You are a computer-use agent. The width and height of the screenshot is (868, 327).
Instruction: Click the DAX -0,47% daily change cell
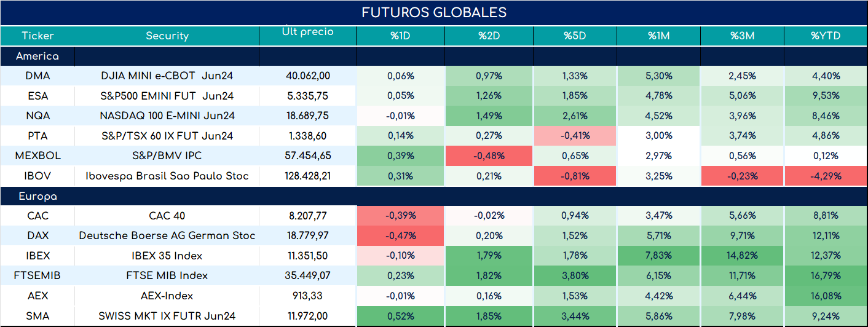[400, 235]
